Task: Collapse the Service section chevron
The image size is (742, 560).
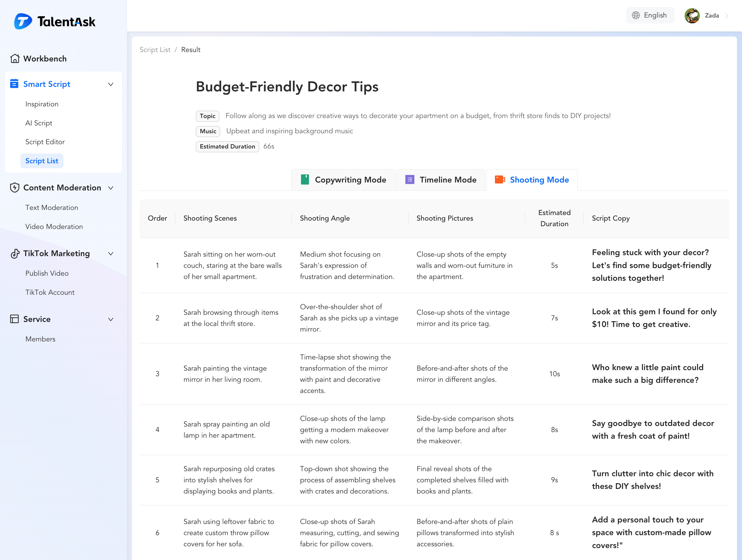Action: click(111, 319)
